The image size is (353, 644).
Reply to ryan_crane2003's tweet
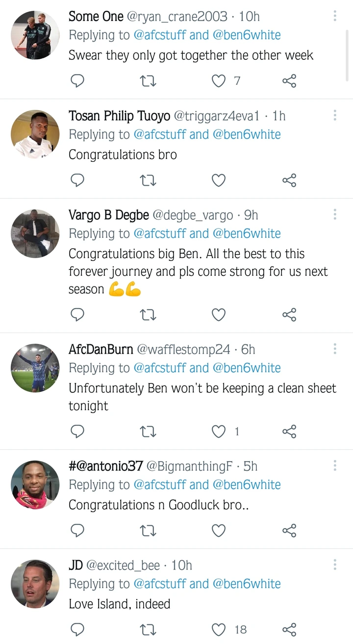tap(77, 81)
